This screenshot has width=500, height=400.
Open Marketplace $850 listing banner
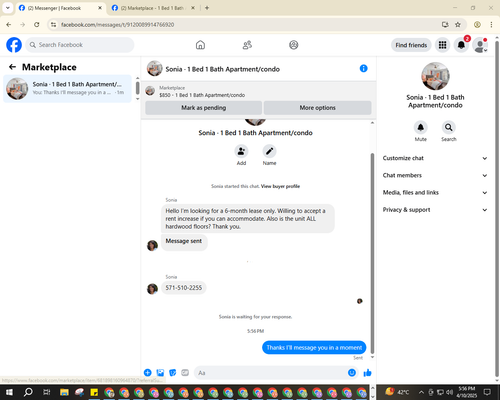258,91
